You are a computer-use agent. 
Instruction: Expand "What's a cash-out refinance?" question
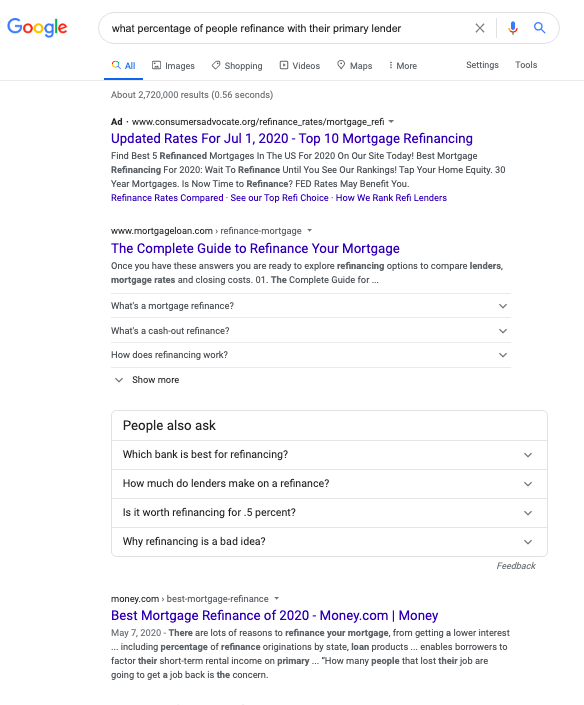(x=311, y=331)
